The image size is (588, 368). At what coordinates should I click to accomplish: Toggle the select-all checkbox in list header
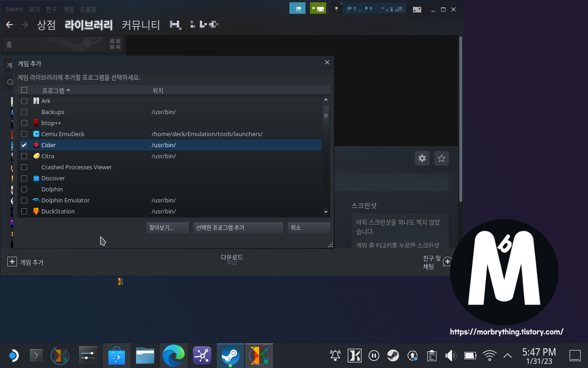click(x=24, y=90)
